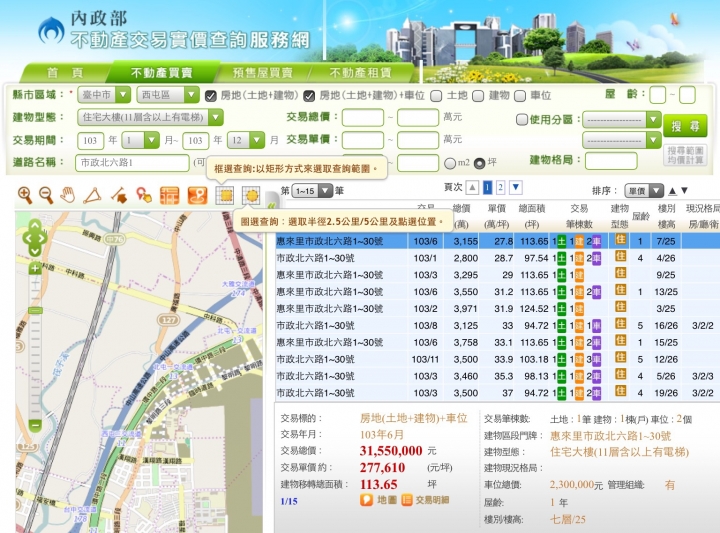Viewport: 720px width, 533px height.
Task: Click the 道路名稱 road name field
Action: (132, 163)
